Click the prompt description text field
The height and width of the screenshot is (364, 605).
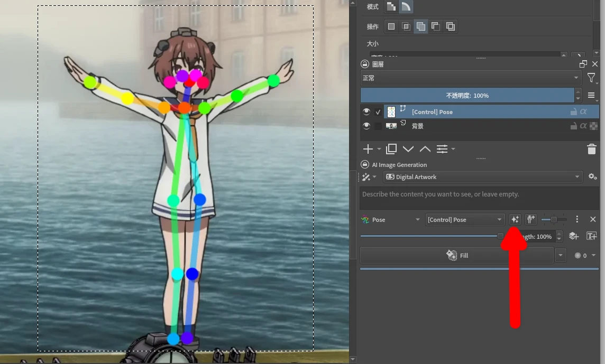click(x=479, y=199)
